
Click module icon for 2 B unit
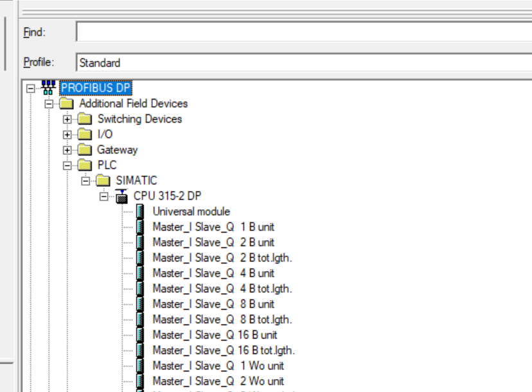(140, 242)
